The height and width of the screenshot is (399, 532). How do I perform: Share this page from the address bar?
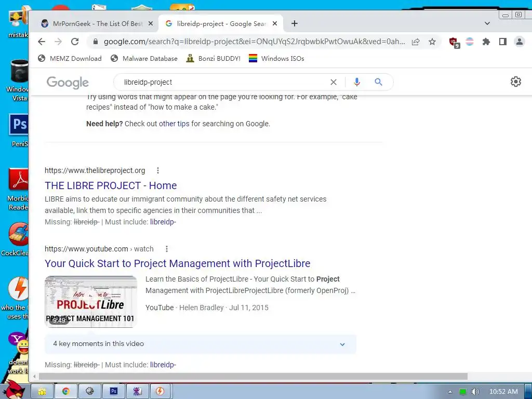(x=416, y=42)
